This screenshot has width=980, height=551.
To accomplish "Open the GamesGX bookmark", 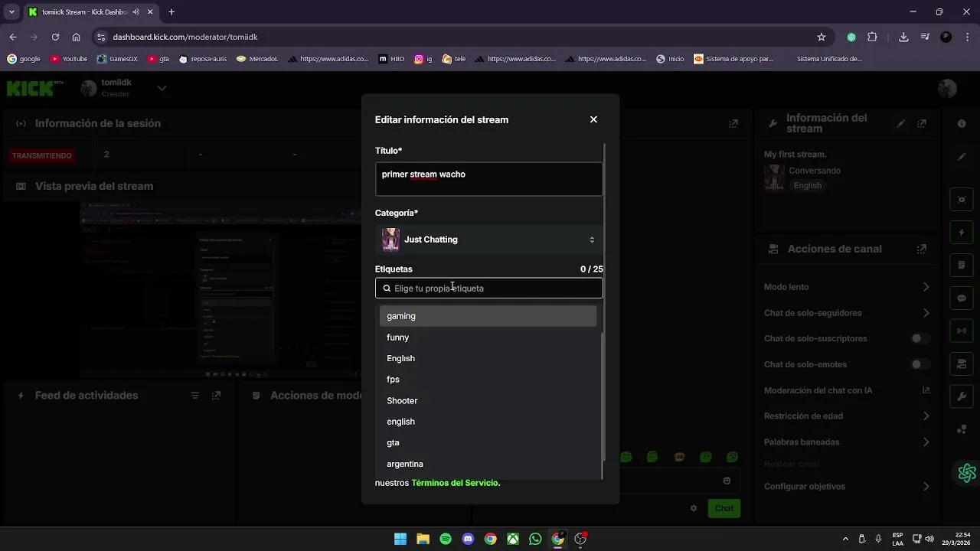I will tap(117, 58).
